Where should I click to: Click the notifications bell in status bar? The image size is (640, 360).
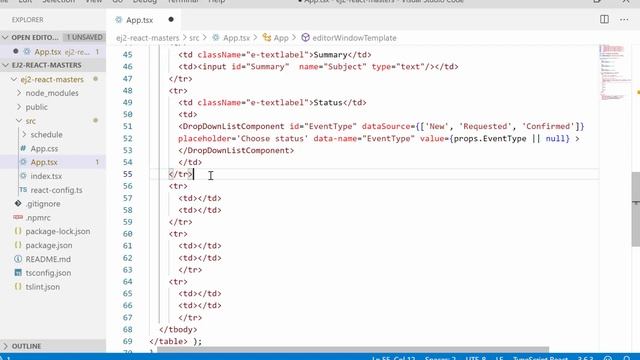click(627, 358)
